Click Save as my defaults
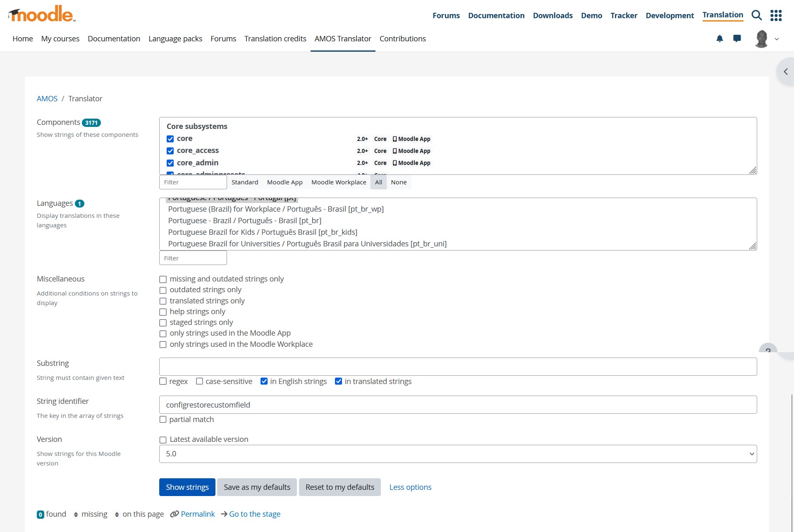This screenshot has width=794, height=532. [x=257, y=487]
